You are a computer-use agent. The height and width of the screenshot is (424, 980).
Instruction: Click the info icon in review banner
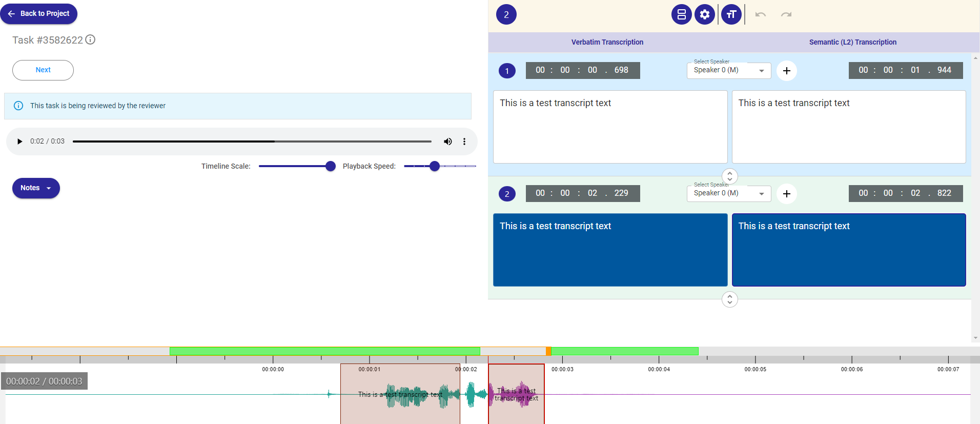[x=18, y=106]
